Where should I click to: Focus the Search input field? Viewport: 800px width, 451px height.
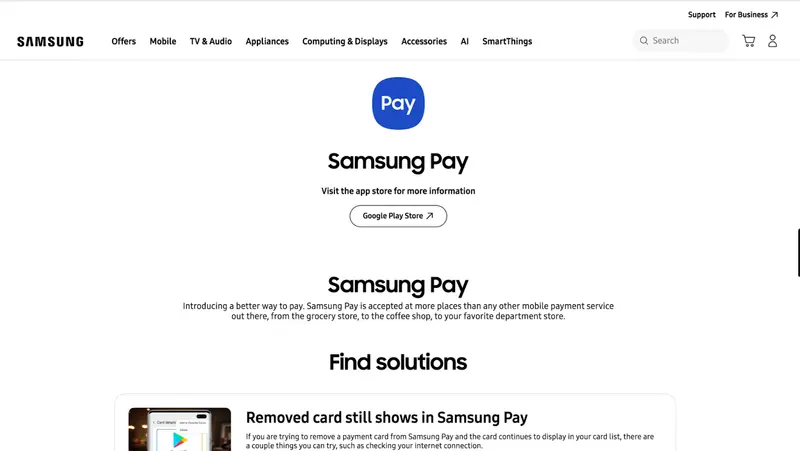[681, 41]
